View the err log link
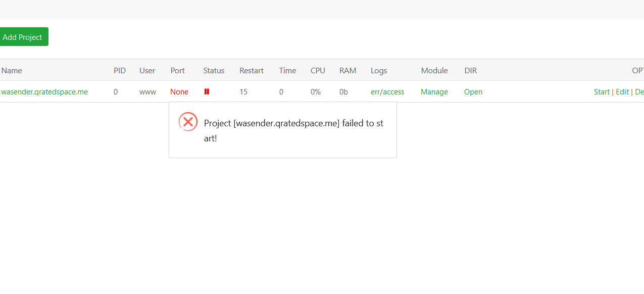The height and width of the screenshot is (294, 644). 376,92
